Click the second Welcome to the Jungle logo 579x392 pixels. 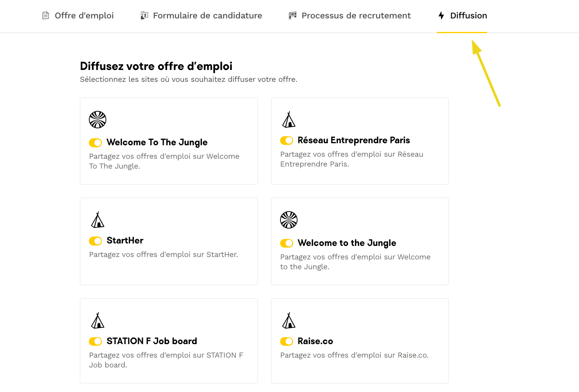pos(289,220)
